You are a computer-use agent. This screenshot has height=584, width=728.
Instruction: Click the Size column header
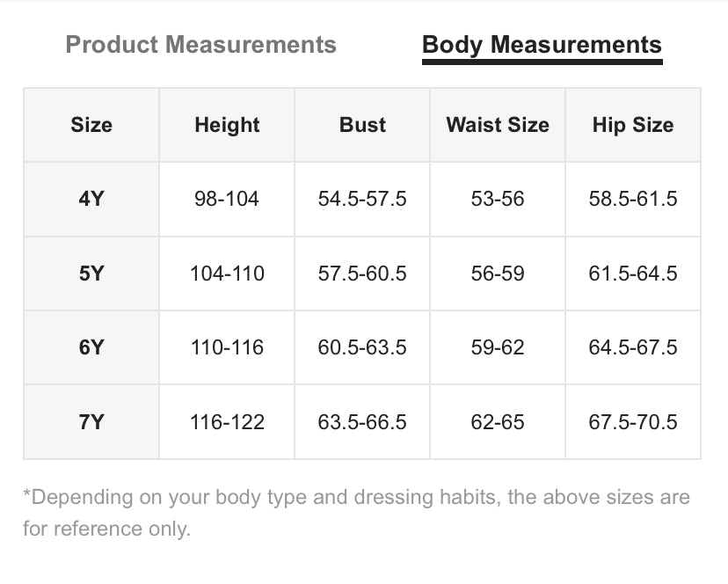point(91,125)
